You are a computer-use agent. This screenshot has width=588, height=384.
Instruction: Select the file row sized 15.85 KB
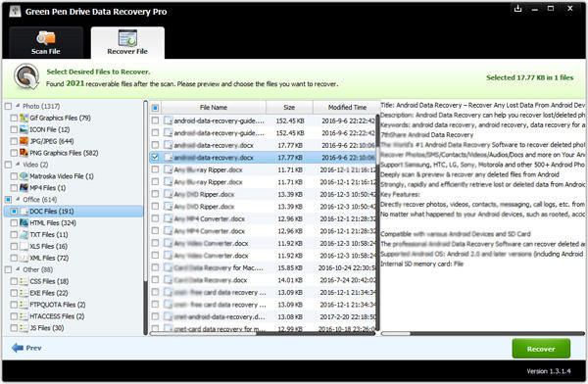pyautogui.click(x=263, y=267)
